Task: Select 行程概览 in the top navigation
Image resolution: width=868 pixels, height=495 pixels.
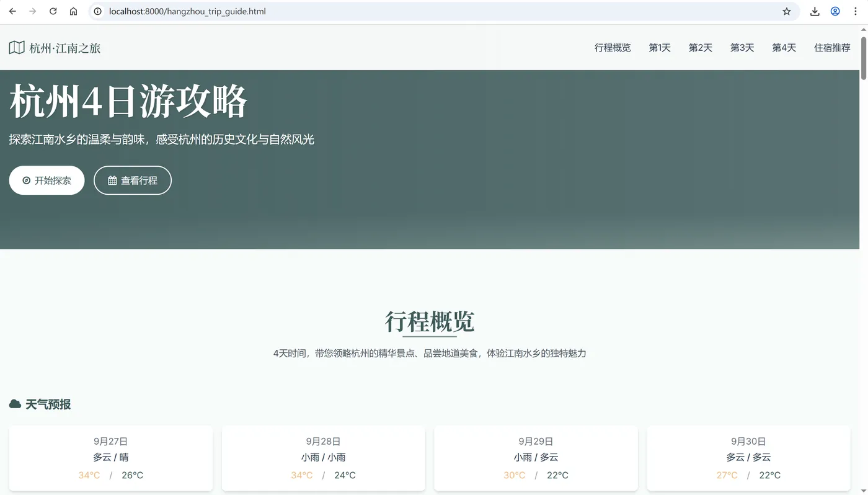Action: [613, 47]
